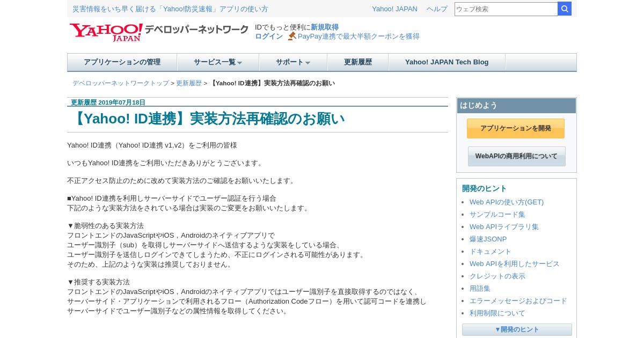Click the ▼脆弱性のある実装方法 paragraph heading
The width and height of the screenshot is (644, 338).
point(106,226)
